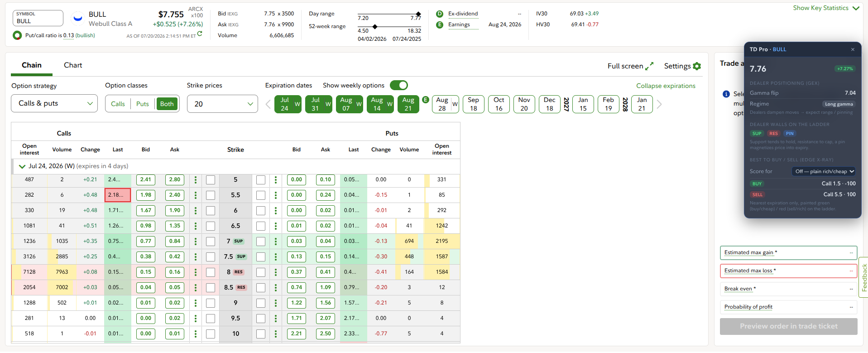Click the SUP badge on strike 7
The image size is (868, 353).
239,241
